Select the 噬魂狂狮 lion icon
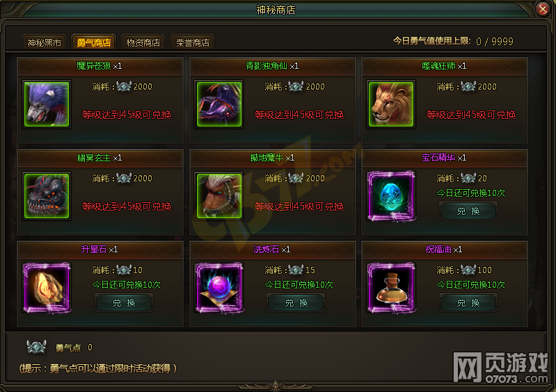556x392 pixels. 391,104
